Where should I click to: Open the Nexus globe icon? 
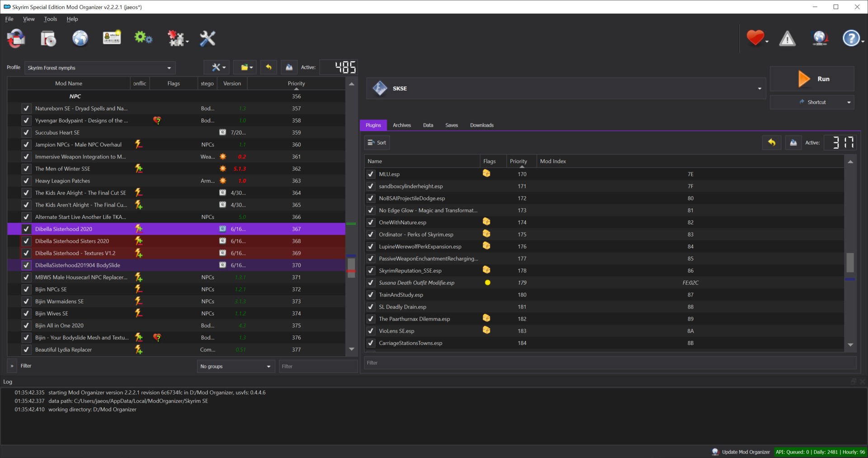point(80,38)
